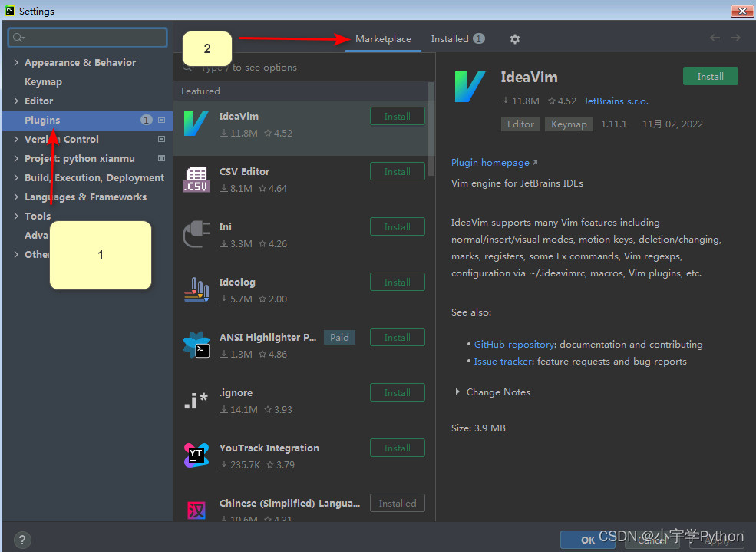Expand the Change Notes section
756x552 pixels.
point(457,392)
